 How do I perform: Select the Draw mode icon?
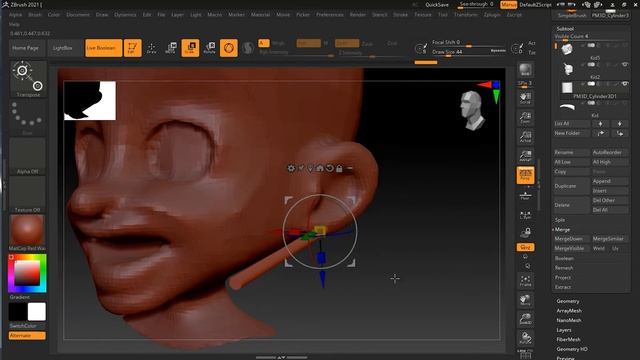[151, 48]
